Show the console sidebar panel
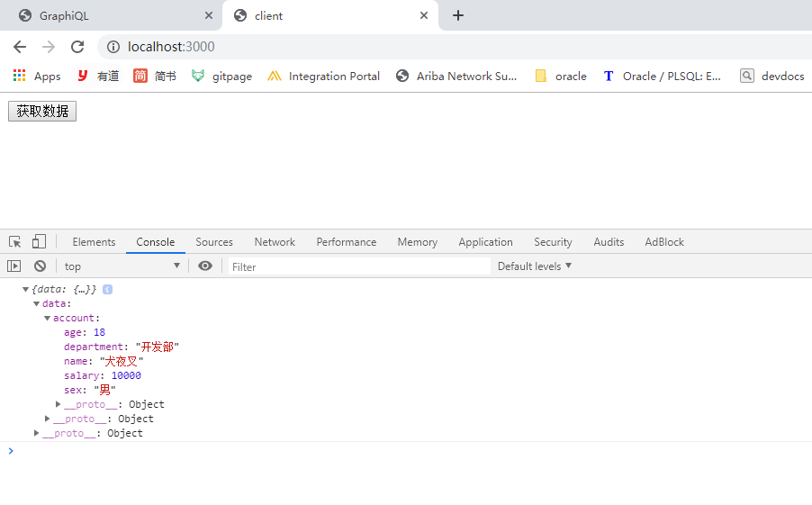The width and height of the screenshot is (812, 505). click(14, 266)
